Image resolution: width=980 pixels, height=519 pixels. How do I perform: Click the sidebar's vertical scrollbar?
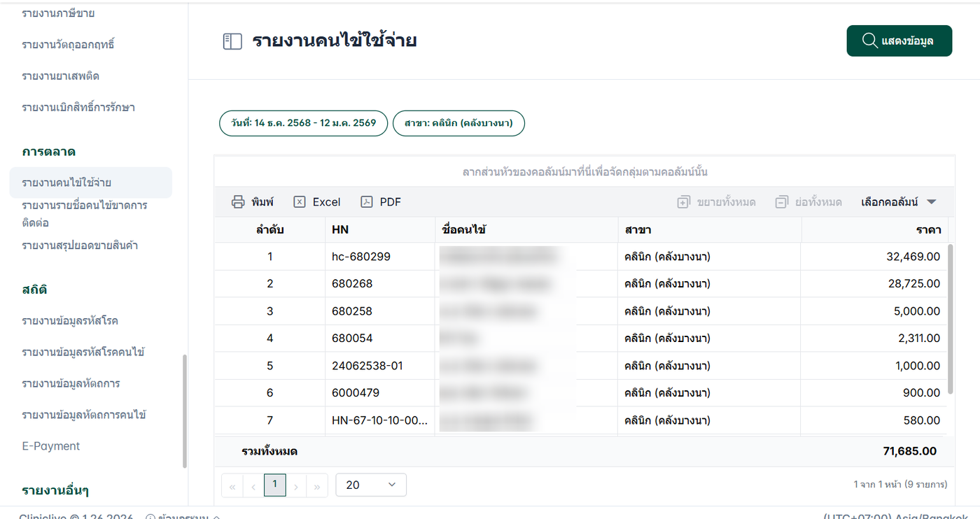(x=185, y=411)
